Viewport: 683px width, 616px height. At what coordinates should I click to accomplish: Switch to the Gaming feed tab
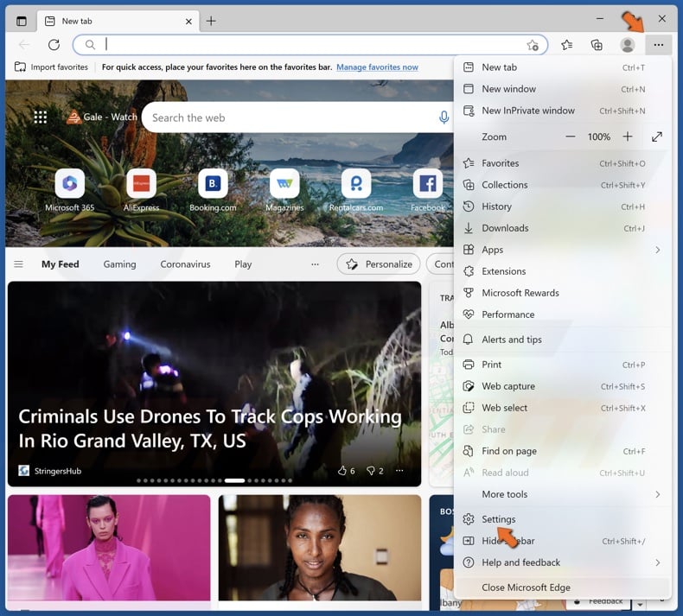point(119,264)
